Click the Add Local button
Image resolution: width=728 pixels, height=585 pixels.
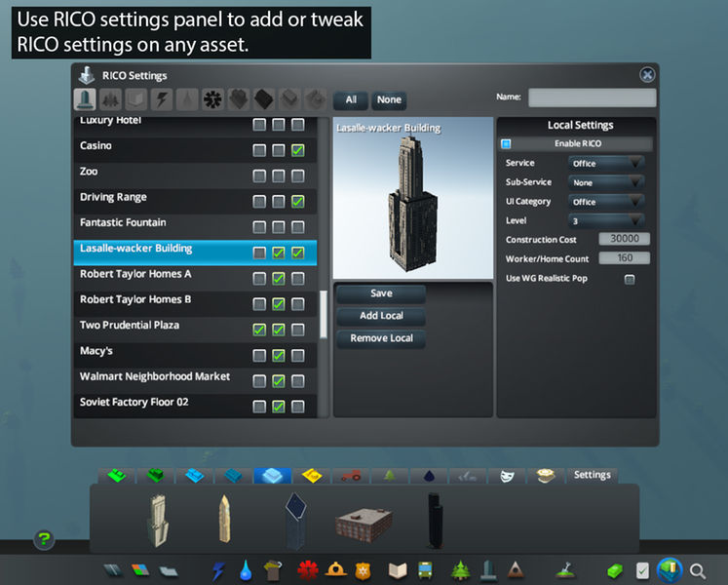click(x=380, y=316)
